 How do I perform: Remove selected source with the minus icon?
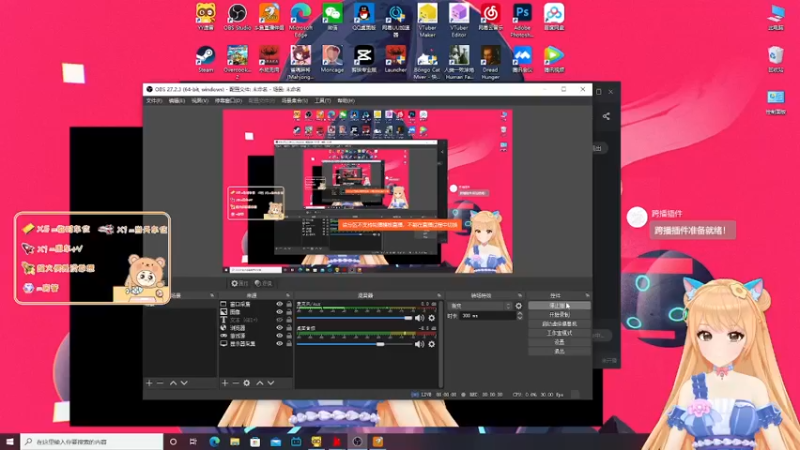coord(236,383)
